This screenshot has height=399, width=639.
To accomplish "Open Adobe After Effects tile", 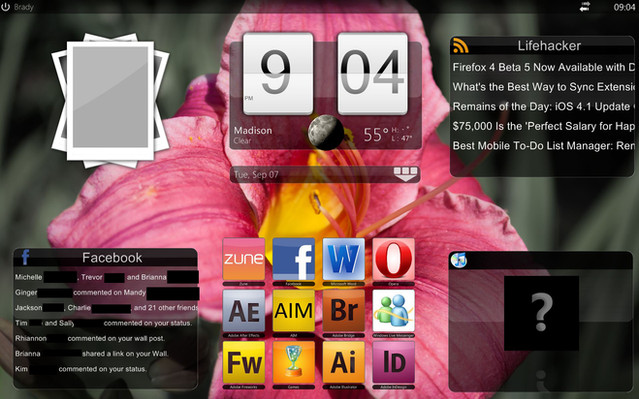I will click(x=244, y=311).
